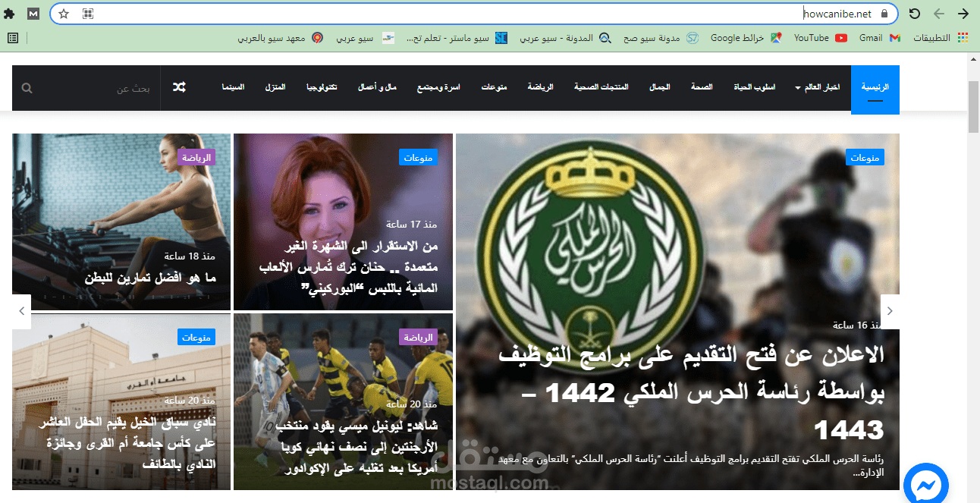The width and height of the screenshot is (980, 503).
Task: Open the السينما menu item
Action: coord(233,87)
